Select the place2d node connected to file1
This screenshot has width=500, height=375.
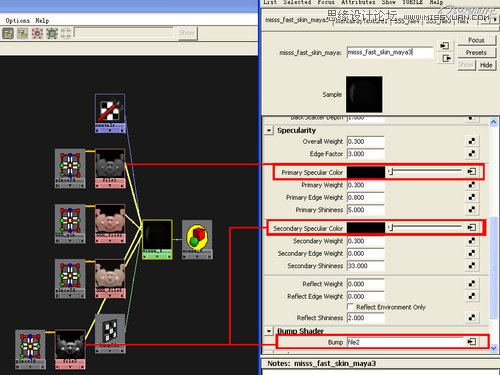(x=70, y=168)
